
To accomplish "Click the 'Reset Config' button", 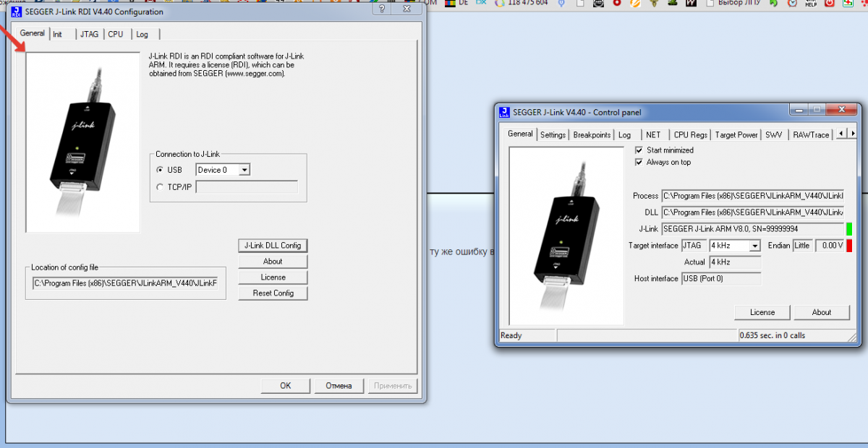I will [x=273, y=293].
